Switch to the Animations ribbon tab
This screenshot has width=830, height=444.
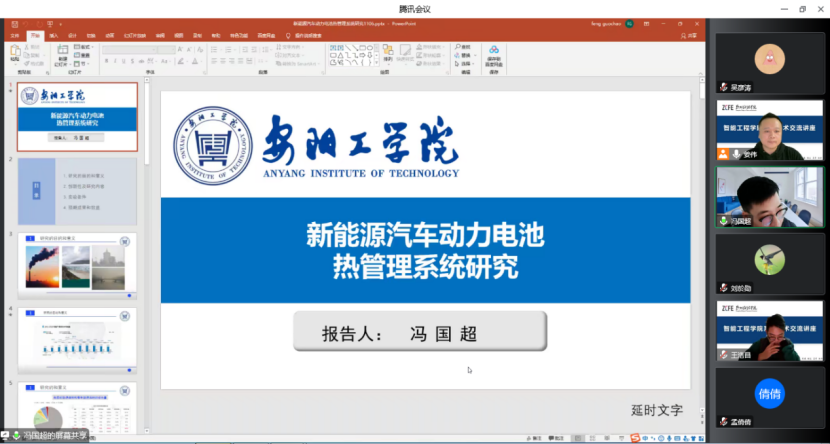pos(110,36)
